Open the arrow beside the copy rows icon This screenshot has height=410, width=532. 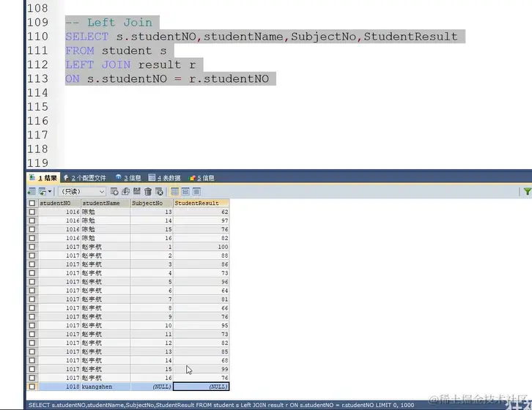click(50, 192)
